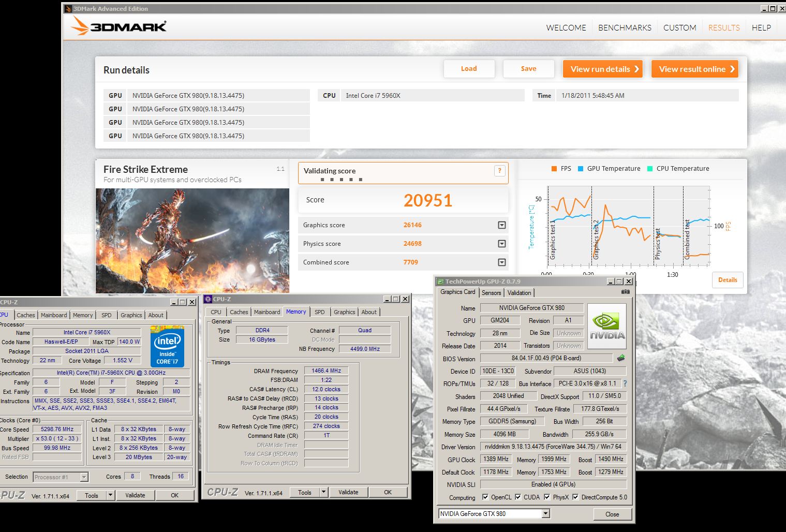Click the CAS# Latency 12.0 clocks value
The height and width of the screenshot is (532, 786).
pyautogui.click(x=326, y=389)
